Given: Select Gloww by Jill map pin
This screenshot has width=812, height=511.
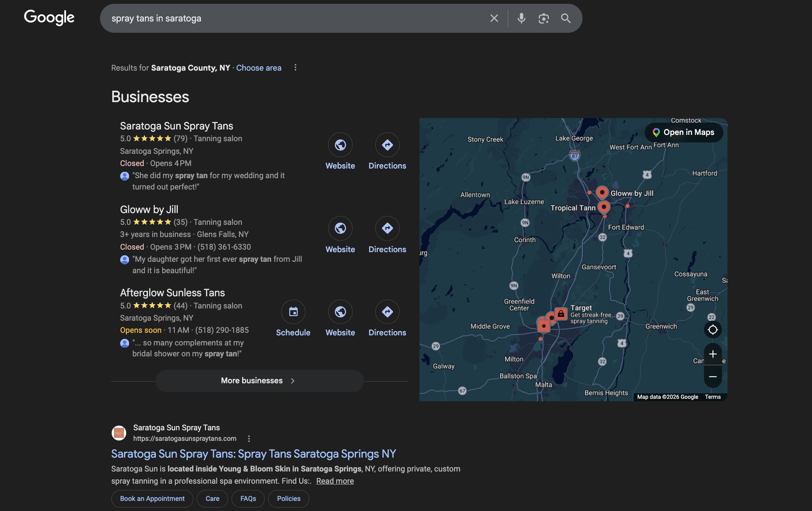Looking at the screenshot, I should point(602,192).
